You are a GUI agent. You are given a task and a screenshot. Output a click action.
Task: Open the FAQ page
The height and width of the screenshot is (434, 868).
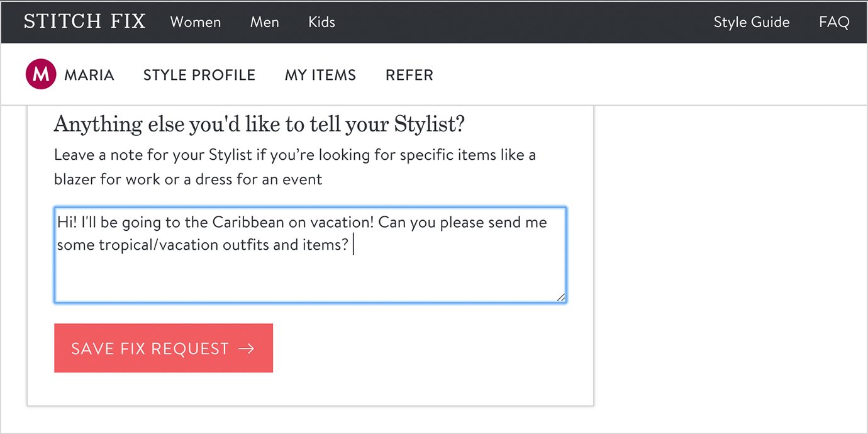coord(834,22)
